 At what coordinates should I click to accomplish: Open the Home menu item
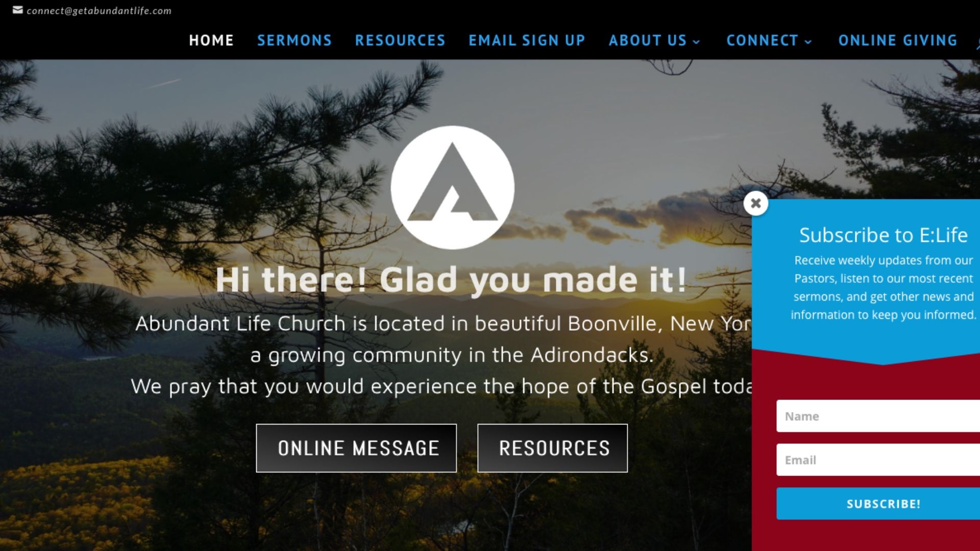coord(211,40)
